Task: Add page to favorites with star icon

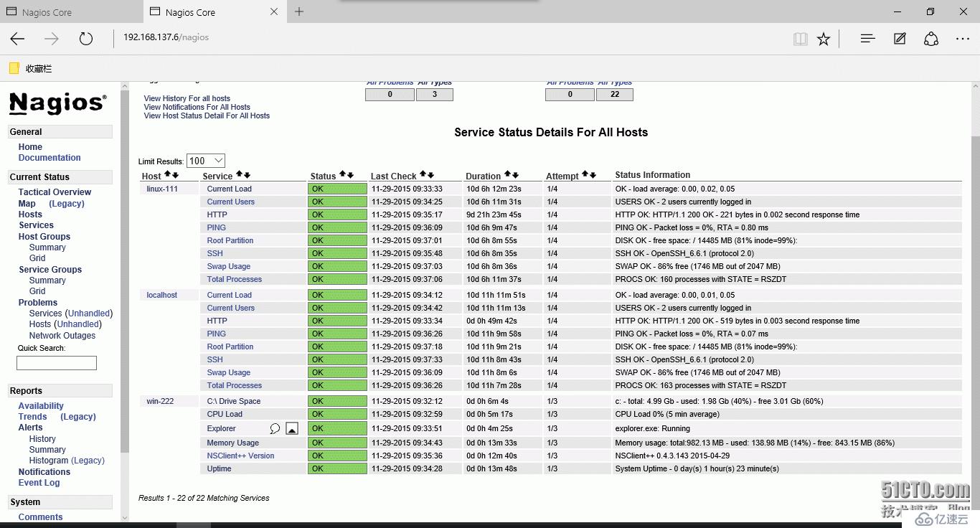Action: (x=824, y=39)
